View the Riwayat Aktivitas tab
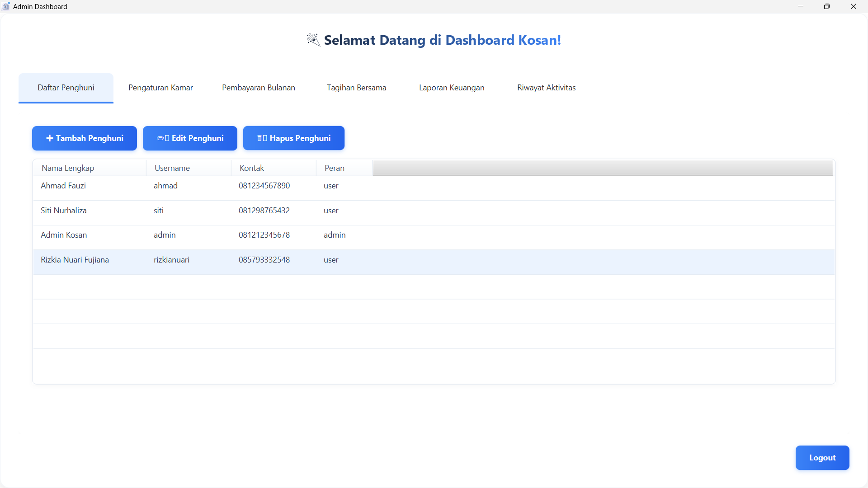 (x=546, y=88)
